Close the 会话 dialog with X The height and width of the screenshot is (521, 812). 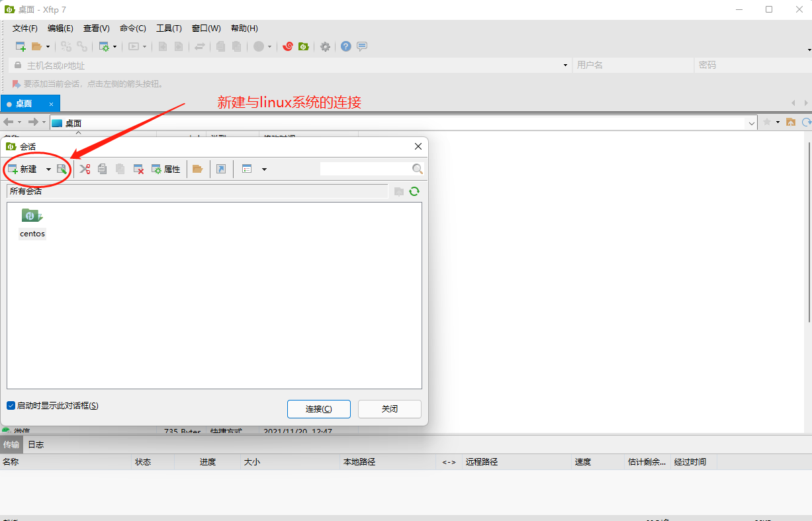point(418,146)
